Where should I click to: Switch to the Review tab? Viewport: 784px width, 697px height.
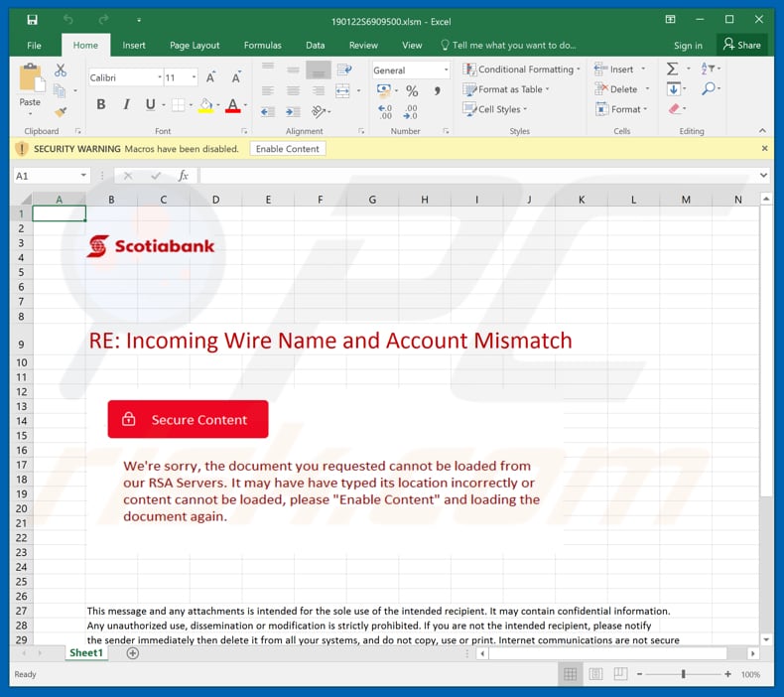click(x=363, y=45)
